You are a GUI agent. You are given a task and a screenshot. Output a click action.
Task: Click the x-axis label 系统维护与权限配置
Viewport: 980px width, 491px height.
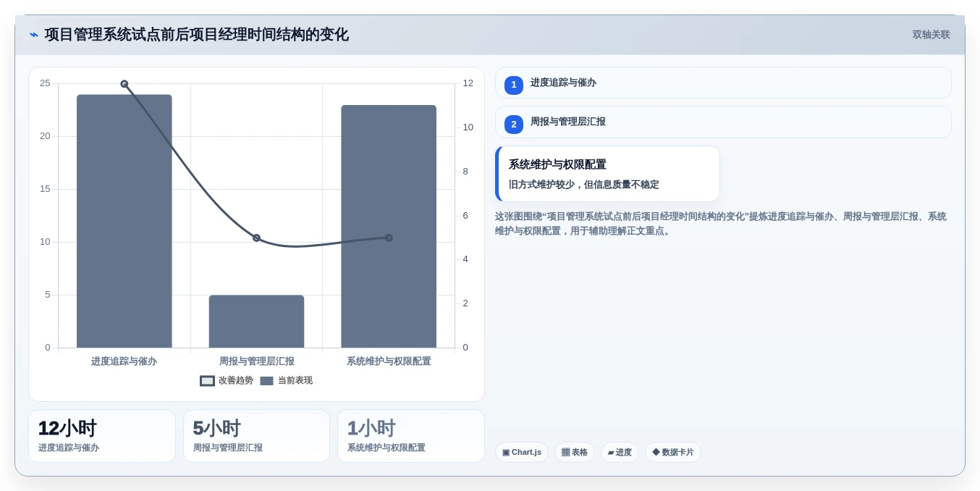coord(389,361)
